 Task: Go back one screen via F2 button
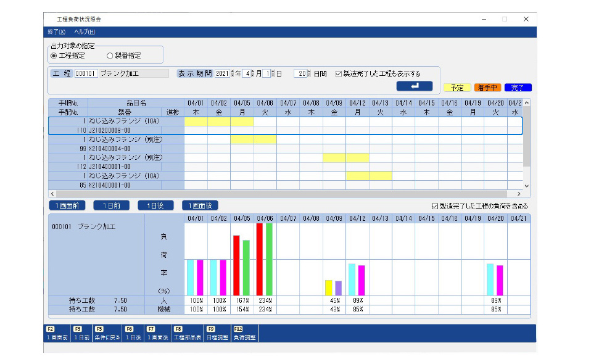(56, 334)
